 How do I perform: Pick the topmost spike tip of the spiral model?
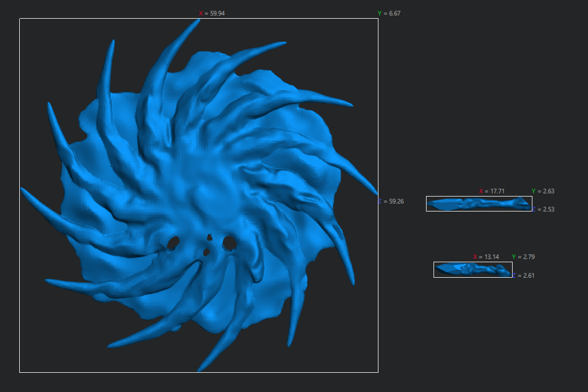[198, 20]
